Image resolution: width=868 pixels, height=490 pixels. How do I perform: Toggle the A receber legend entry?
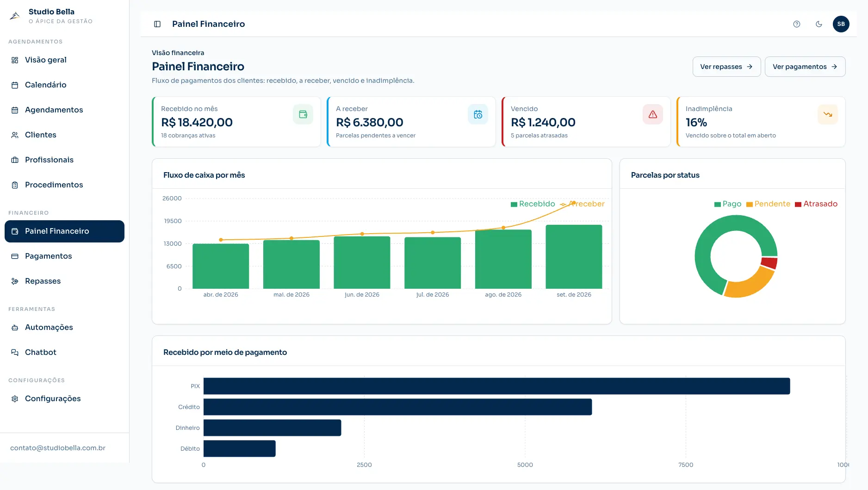(582, 204)
